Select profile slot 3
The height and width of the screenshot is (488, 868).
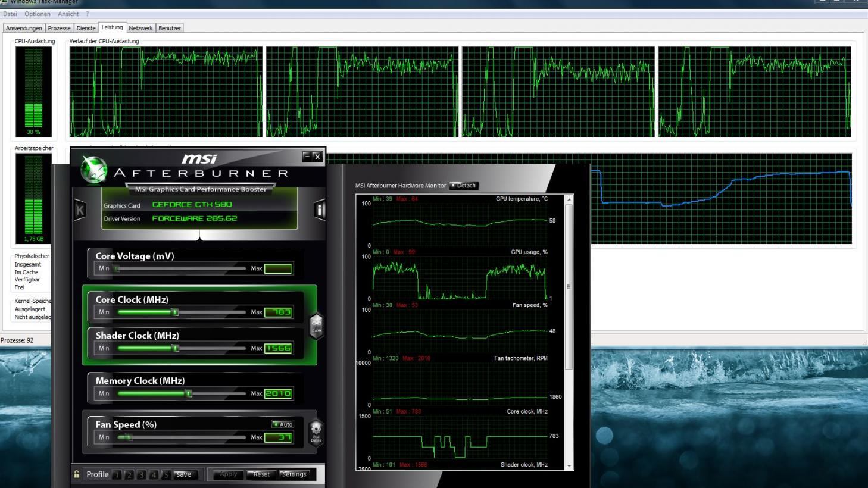[142, 474]
